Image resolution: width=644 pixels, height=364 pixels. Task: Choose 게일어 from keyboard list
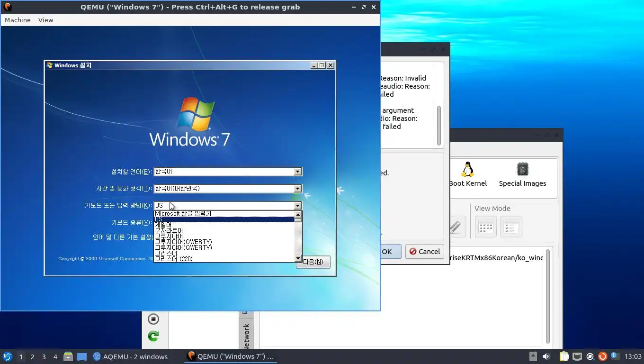[224, 225]
